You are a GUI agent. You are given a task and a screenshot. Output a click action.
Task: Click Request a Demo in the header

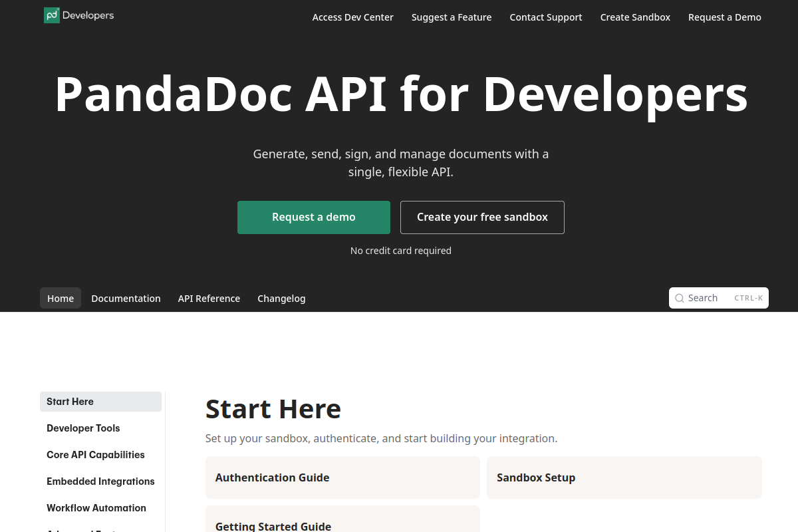(x=725, y=17)
